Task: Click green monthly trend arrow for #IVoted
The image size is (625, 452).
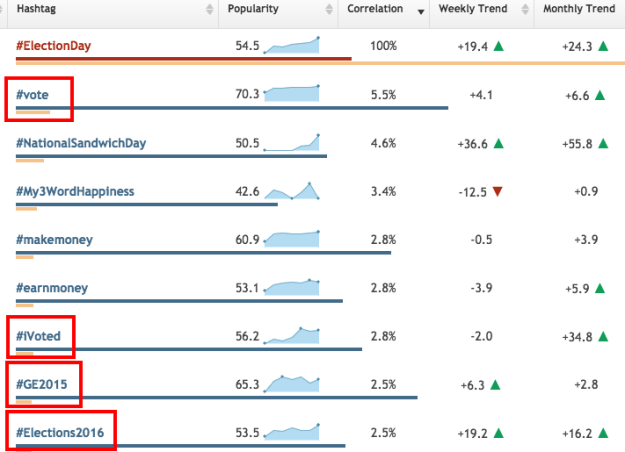Action: (600, 336)
